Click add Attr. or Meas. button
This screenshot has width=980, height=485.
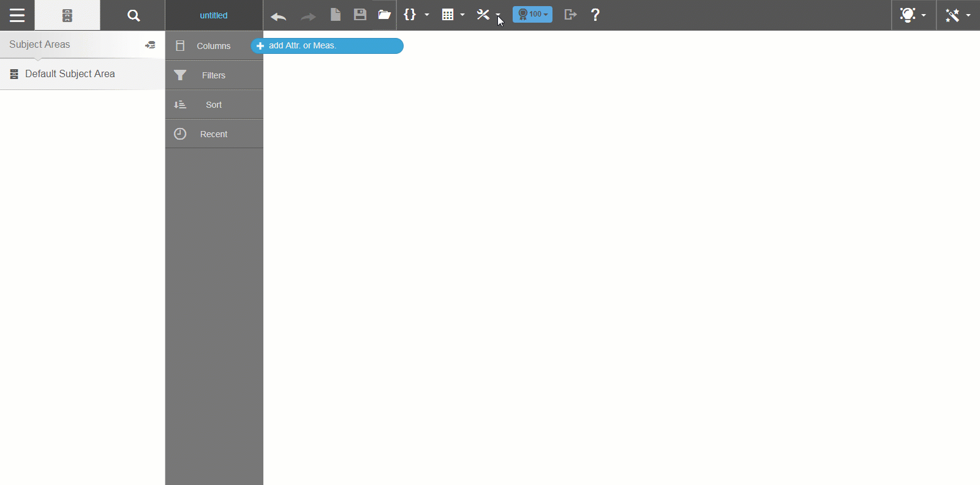(327, 46)
